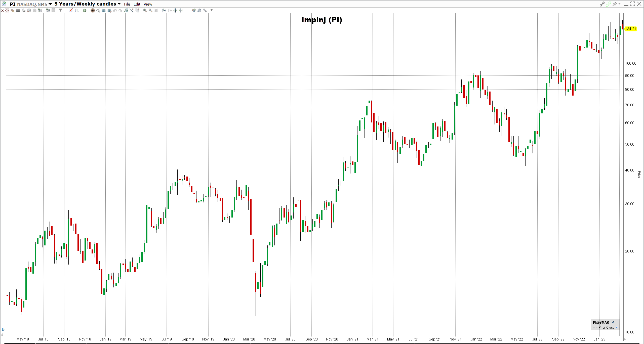Maximize the chart window

tap(633, 4)
